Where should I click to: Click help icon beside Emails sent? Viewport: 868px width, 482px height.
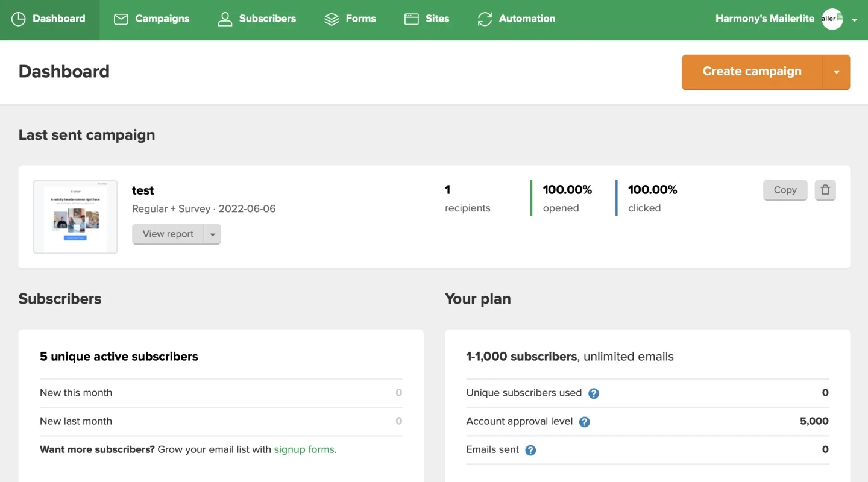coord(530,450)
